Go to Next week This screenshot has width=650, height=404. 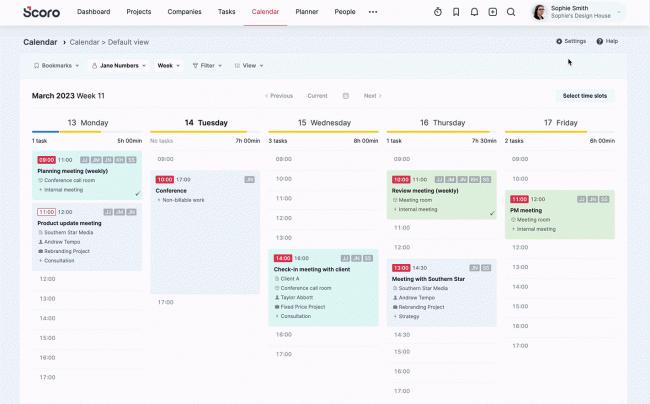point(372,96)
